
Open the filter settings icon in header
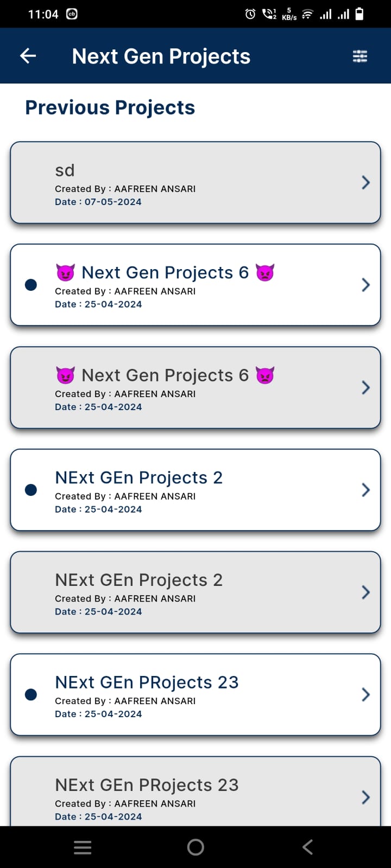pyautogui.click(x=360, y=56)
